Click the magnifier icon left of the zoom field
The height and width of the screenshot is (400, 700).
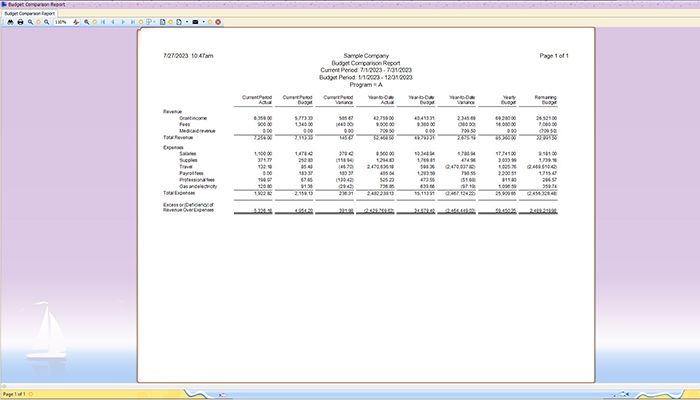46,22
